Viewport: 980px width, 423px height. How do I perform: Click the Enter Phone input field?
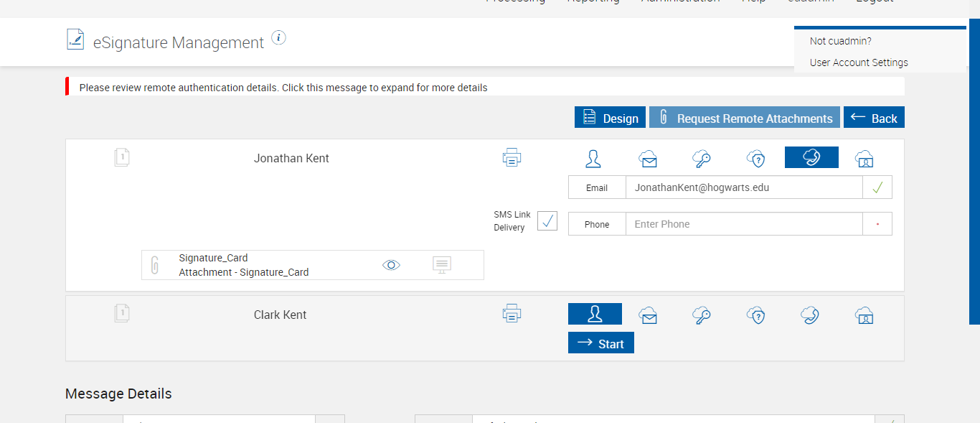coord(743,224)
